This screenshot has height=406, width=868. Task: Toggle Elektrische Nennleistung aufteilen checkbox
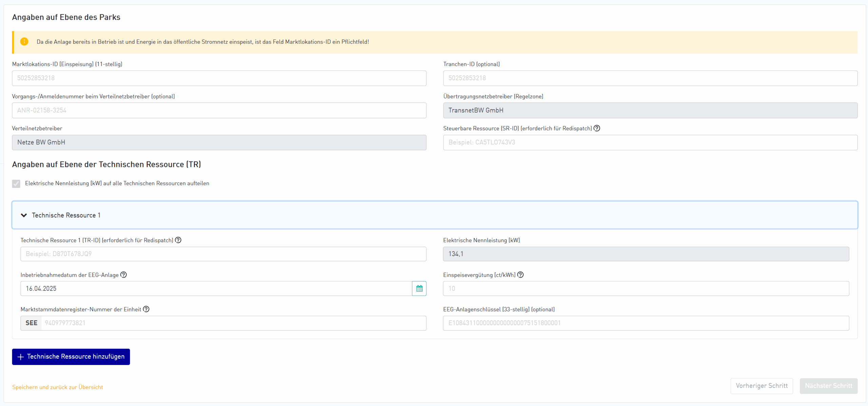(x=16, y=183)
